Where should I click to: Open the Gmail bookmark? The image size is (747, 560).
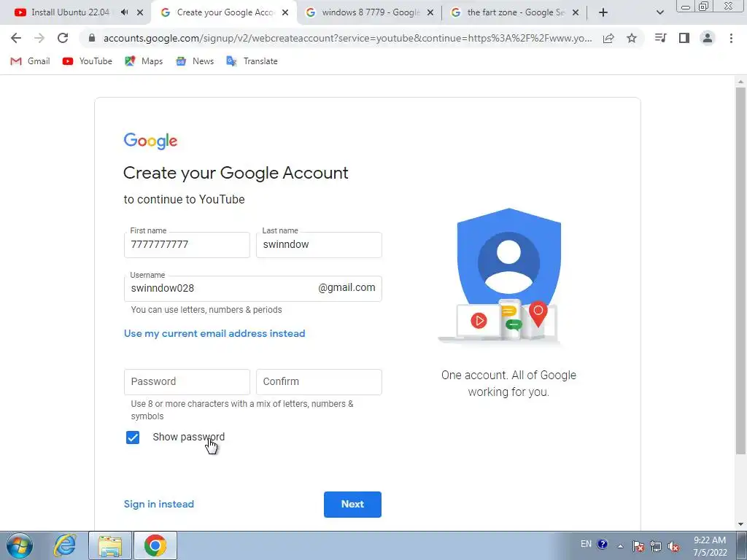click(x=30, y=61)
